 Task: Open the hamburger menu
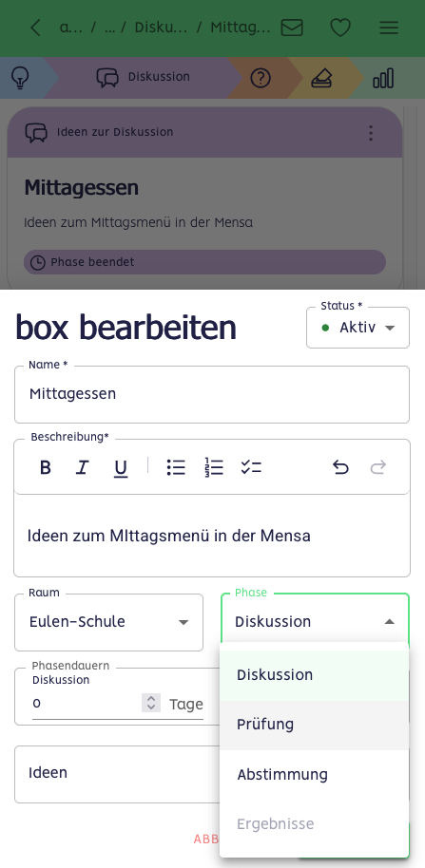389,28
